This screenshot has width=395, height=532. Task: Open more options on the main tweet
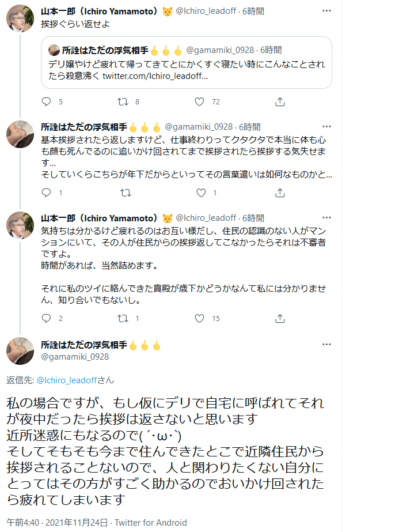326,345
